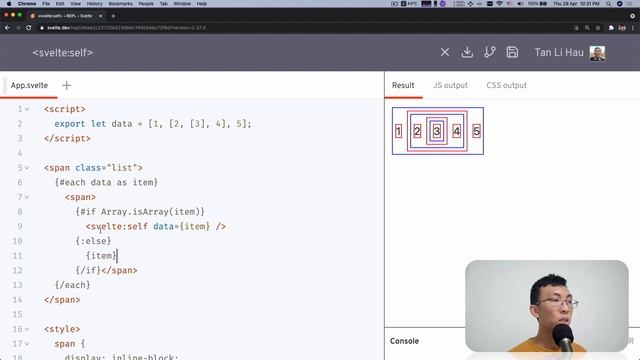The image size is (640, 360).
Task: Open the Apple menu
Action: (x=9, y=4)
